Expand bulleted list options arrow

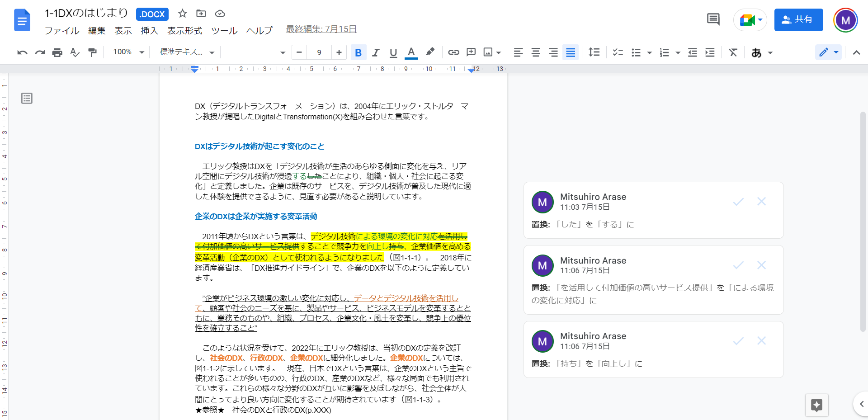click(650, 53)
